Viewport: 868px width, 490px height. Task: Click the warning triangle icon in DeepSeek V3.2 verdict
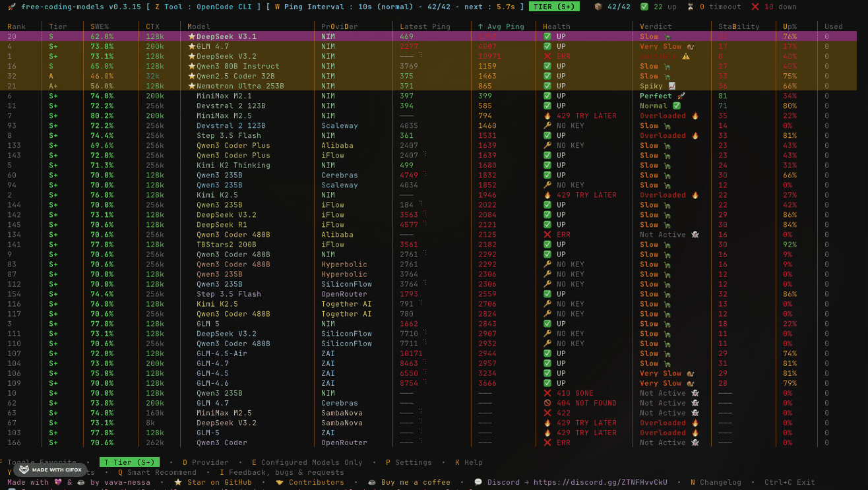click(686, 56)
